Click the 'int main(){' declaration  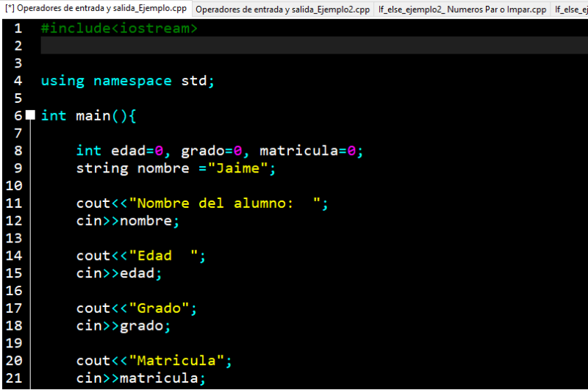[x=89, y=115]
